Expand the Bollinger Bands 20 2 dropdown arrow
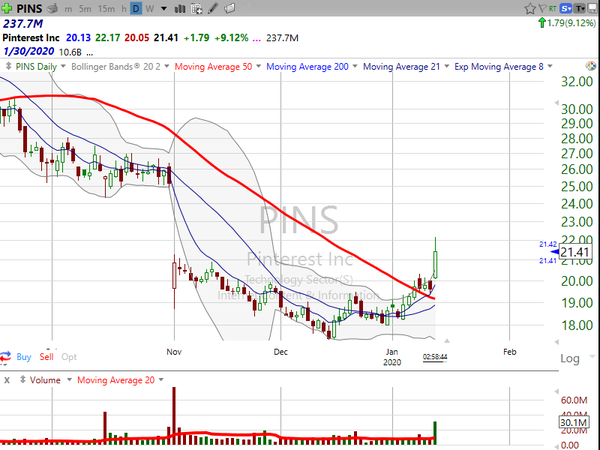Screen dimensions: 600x450 click(x=166, y=67)
